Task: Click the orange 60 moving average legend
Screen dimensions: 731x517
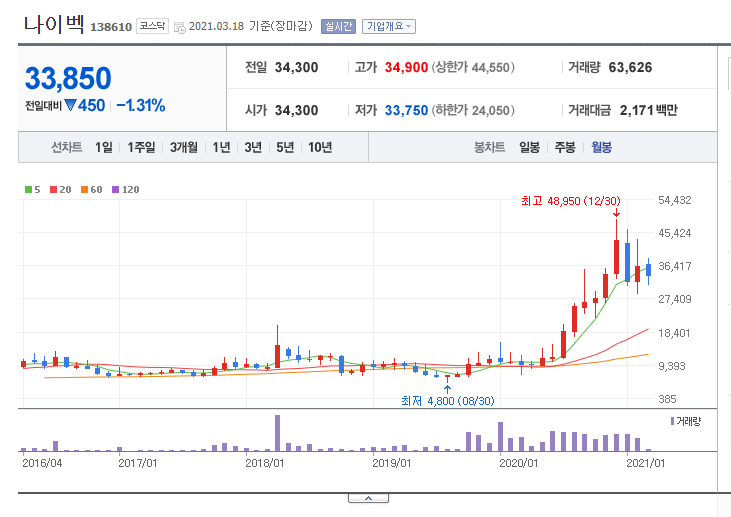Action: pos(91,190)
